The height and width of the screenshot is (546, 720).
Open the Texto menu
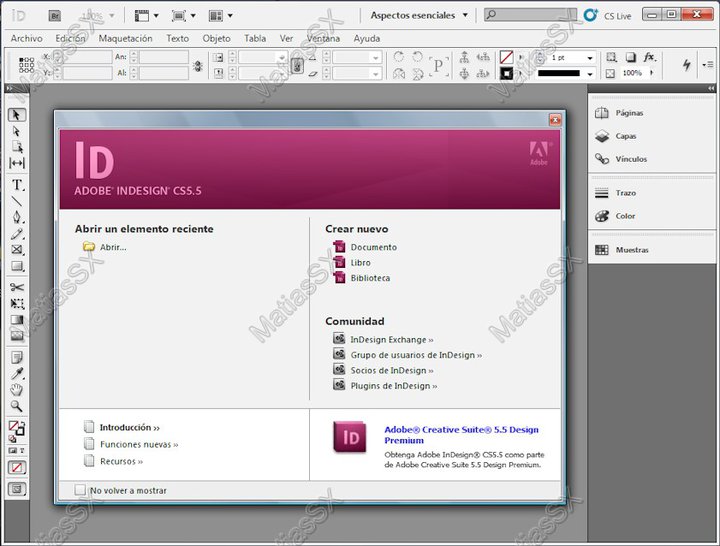point(177,39)
